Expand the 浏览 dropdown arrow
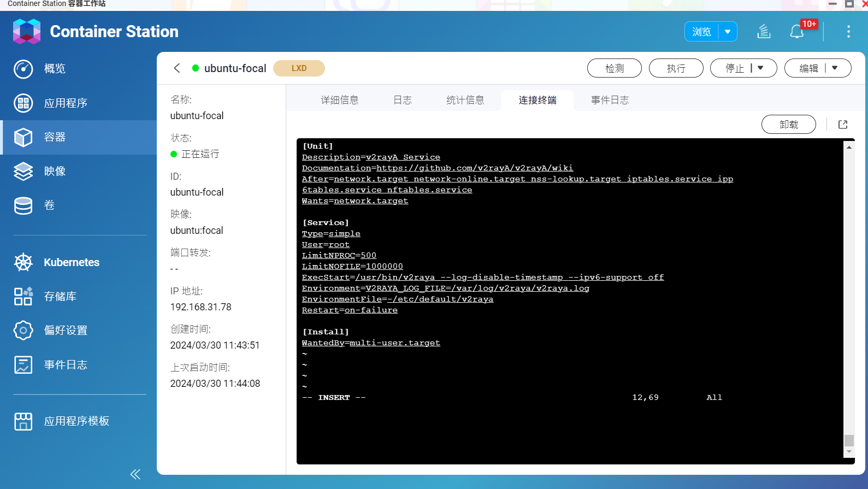This screenshot has height=489, width=868. pos(728,32)
